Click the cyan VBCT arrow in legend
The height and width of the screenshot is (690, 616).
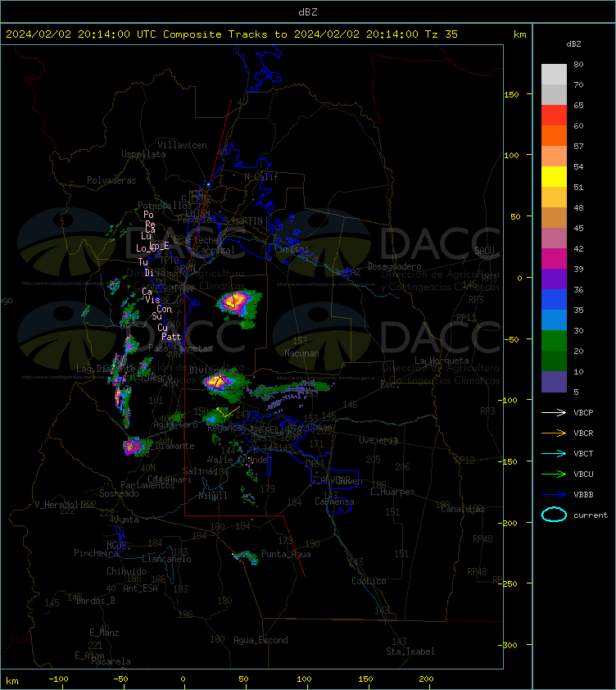click(x=554, y=453)
